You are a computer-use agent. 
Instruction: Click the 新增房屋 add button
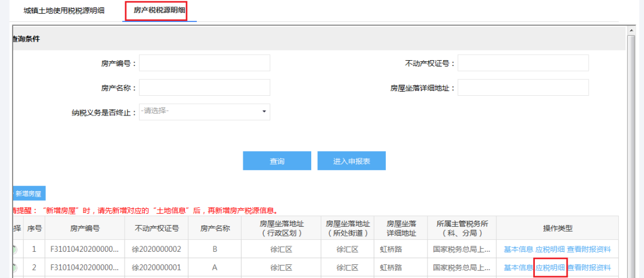(29, 193)
